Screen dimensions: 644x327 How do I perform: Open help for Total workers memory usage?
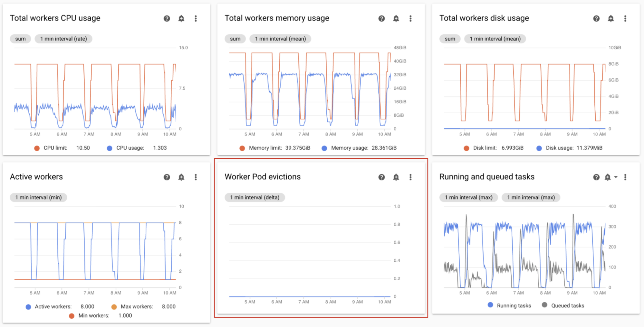(381, 19)
